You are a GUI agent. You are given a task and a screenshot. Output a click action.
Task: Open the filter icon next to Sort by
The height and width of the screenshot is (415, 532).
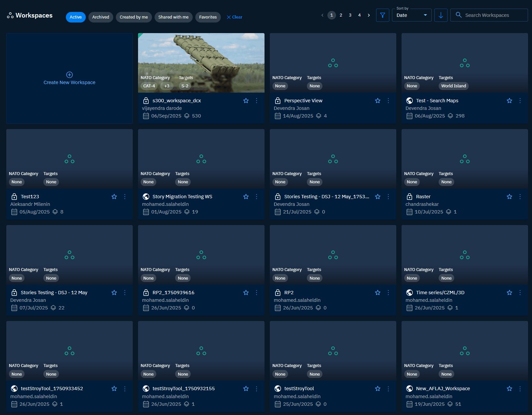[x=382, y=15]
